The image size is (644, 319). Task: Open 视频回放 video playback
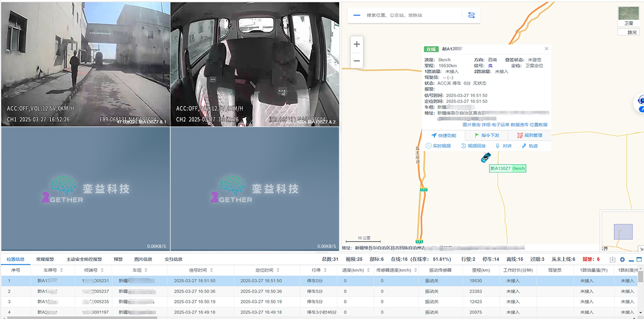(473, 146)
